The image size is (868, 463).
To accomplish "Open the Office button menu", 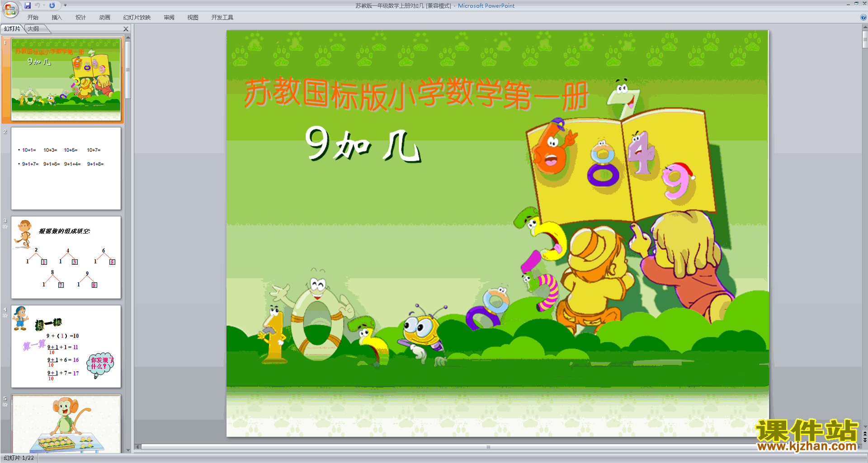I will coord(10,9).
